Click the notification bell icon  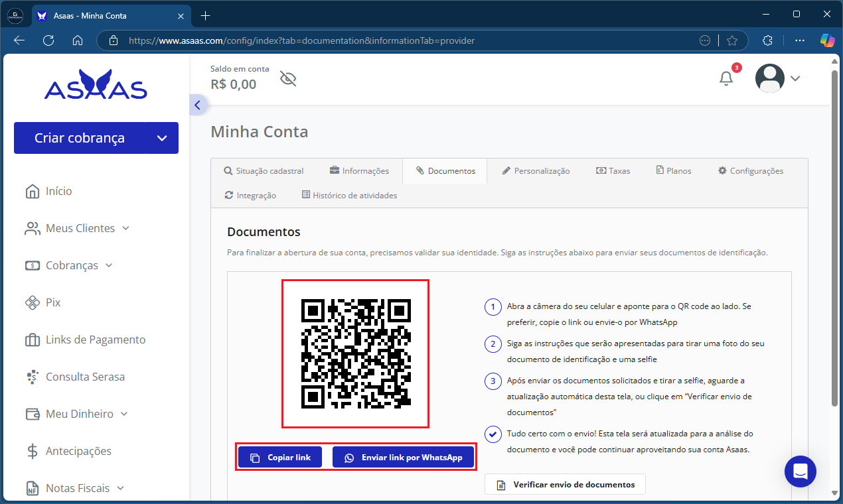(x=726, y=78)
